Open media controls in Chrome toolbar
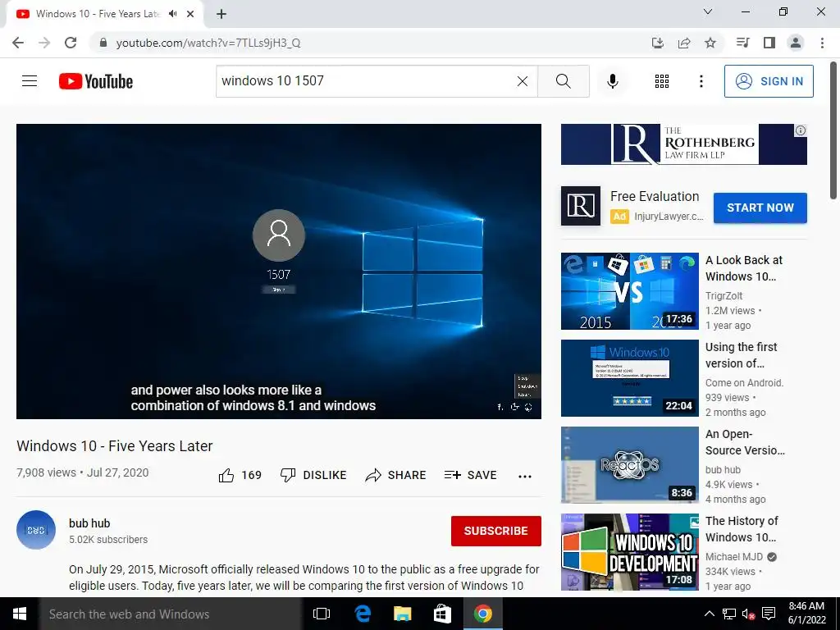The width and height of the screenshot is (840, 630). coord(742,43)
